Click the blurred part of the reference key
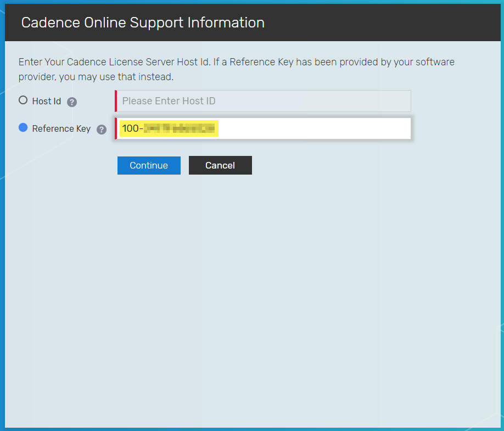 [178, 128]
